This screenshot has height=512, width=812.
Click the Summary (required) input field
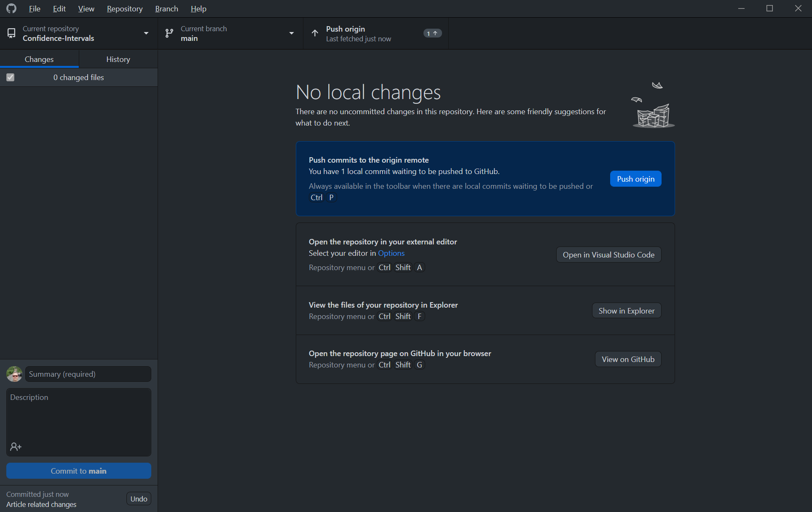tap(88, 374)
